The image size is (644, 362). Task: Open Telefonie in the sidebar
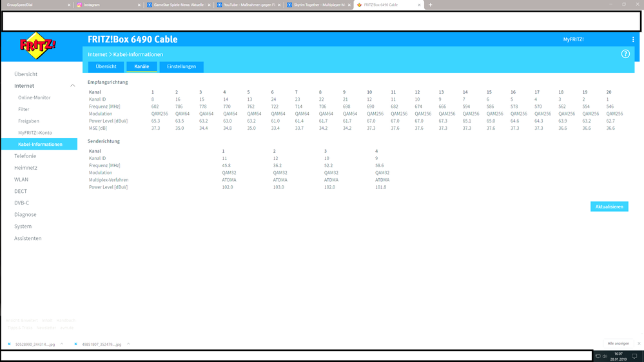coord(25,156)
